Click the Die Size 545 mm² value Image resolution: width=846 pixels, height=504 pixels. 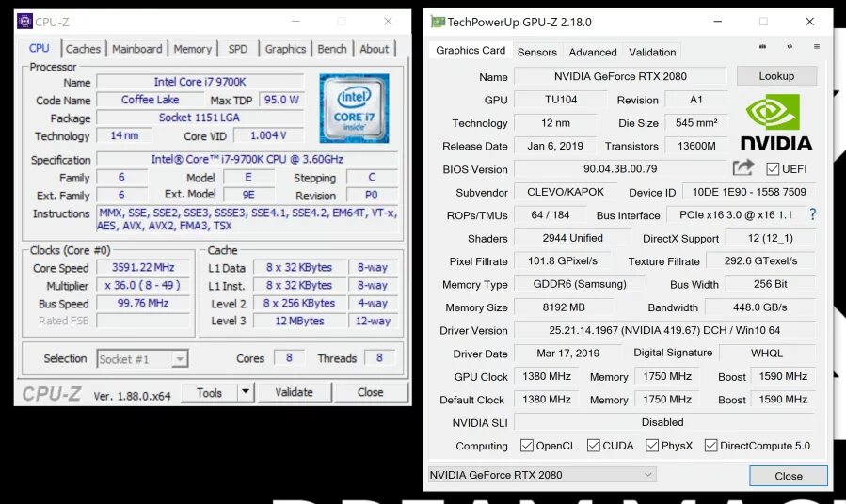coord(696,123)
